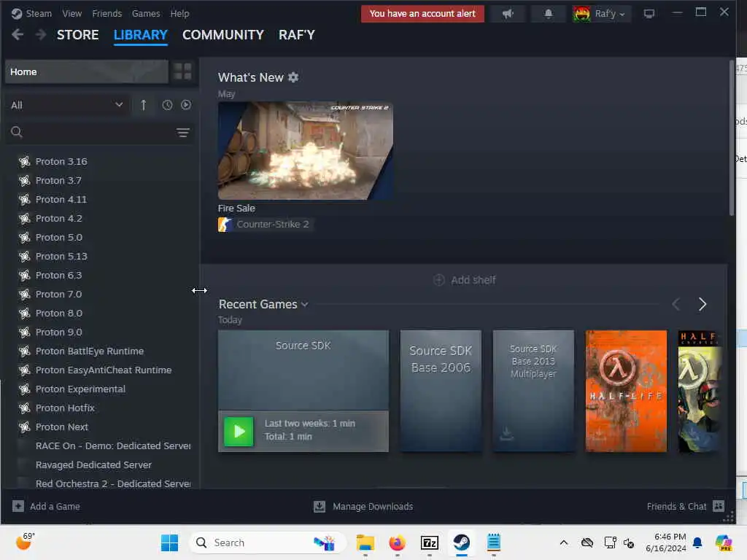This screenshot has height=560, width=747.
Task: Go forward with the right arrow
Action: coord(41,35)
